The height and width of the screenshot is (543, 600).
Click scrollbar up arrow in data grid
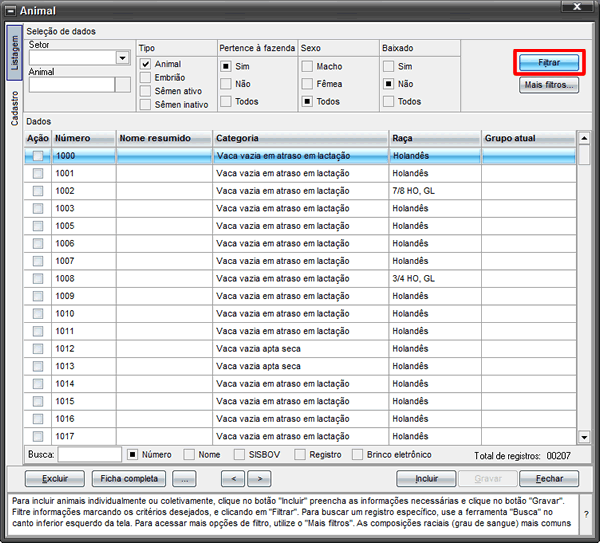584,138
